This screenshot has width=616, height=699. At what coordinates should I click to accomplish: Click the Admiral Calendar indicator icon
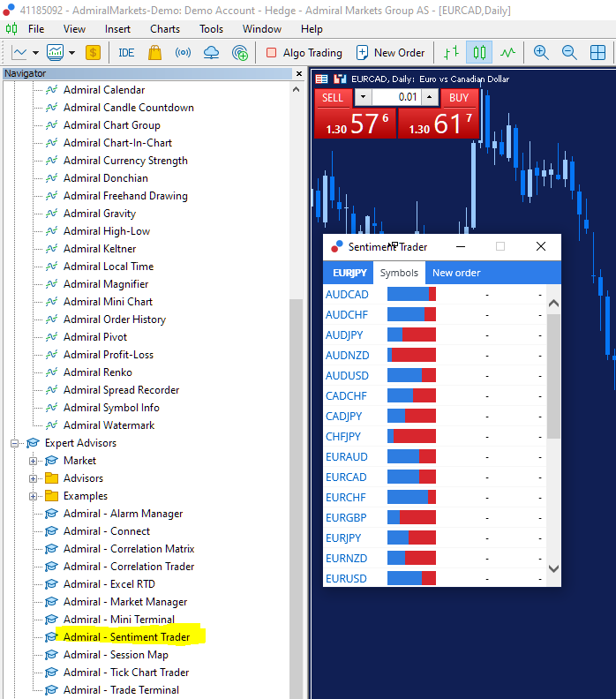(52, 90)
